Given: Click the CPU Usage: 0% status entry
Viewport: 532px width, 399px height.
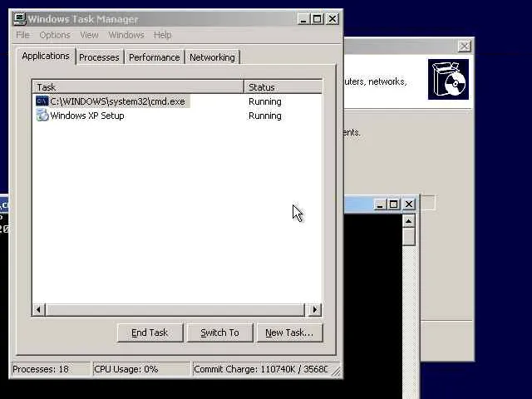Looking at the screenshot, I should point(141,369).
